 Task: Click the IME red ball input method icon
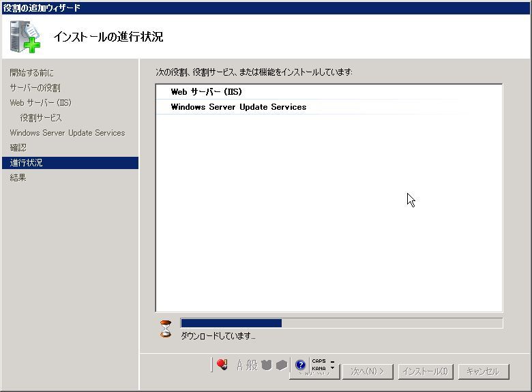pos(222,365)
